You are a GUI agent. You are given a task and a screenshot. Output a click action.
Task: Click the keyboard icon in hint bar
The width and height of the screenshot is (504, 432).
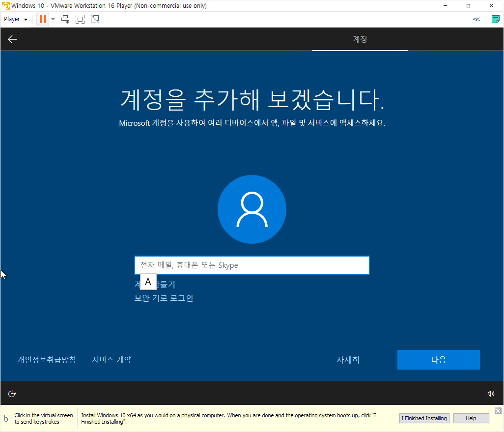[x=8, y=418]
